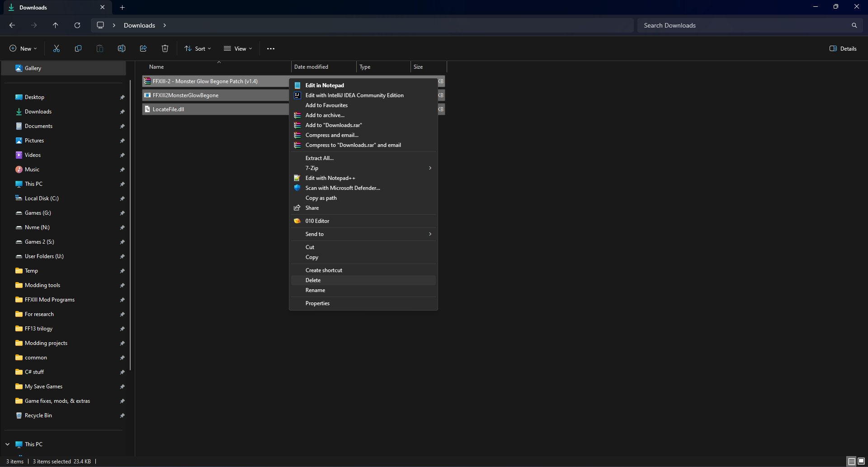Click the Delete trash icon in toolbar

click(165, 48)
